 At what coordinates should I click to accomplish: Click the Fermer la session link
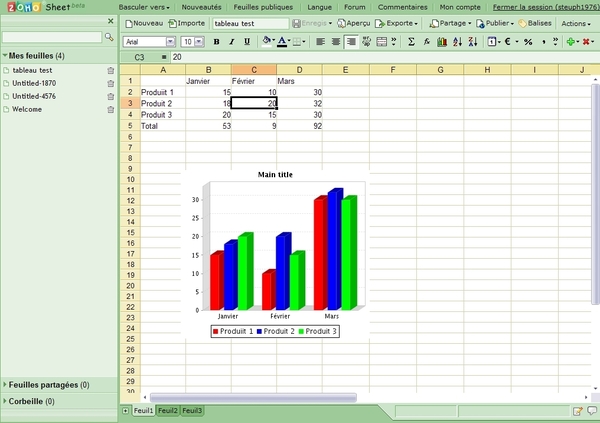(x=545, y=6)
